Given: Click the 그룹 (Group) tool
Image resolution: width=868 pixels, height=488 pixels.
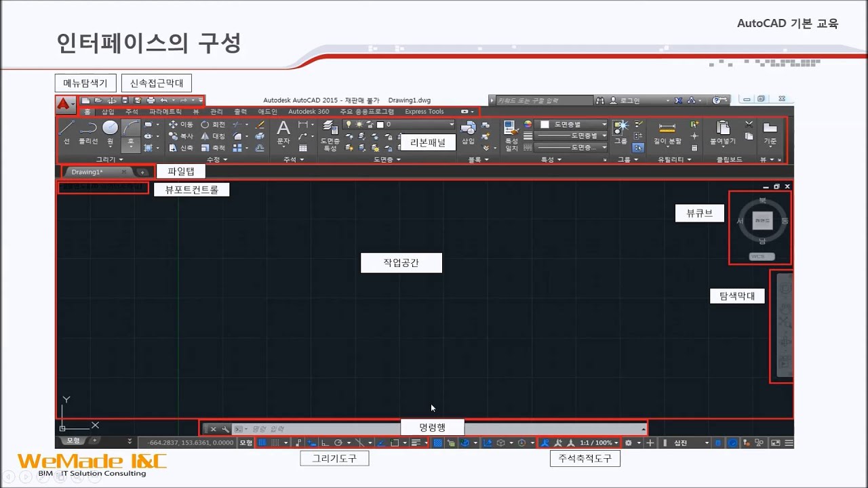Looking at the screenshot, I should click(x=620, y=133).
